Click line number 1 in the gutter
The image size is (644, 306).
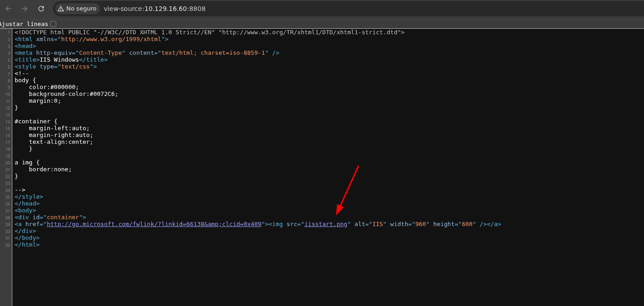(x=9, y=32)
